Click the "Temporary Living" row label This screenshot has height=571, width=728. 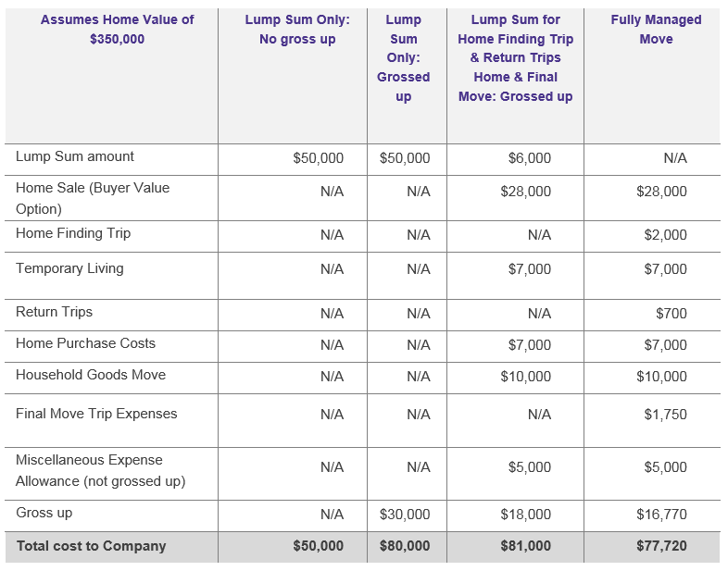[69, 268]
